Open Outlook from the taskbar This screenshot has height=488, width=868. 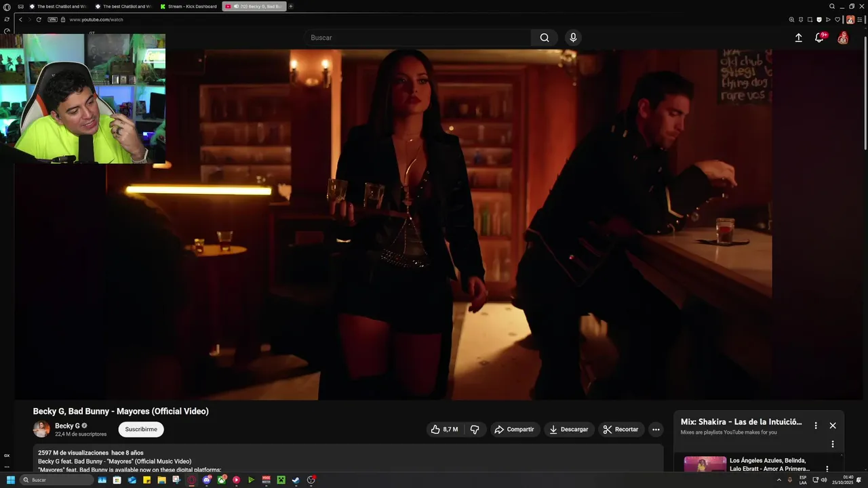click(132, 480)
